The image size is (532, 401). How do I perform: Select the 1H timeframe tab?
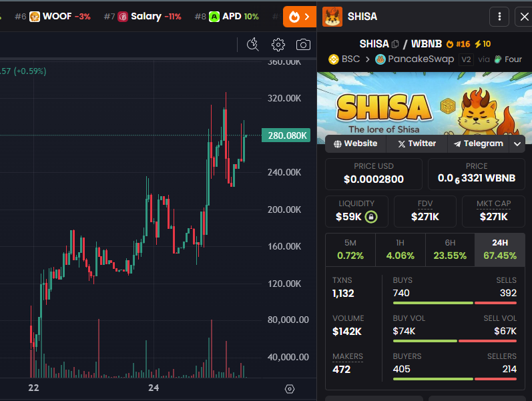[401, 250]
